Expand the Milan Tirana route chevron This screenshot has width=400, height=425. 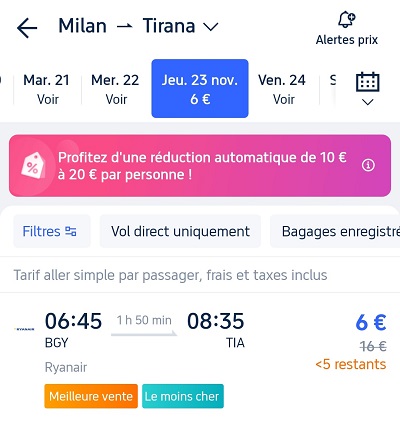211,27
